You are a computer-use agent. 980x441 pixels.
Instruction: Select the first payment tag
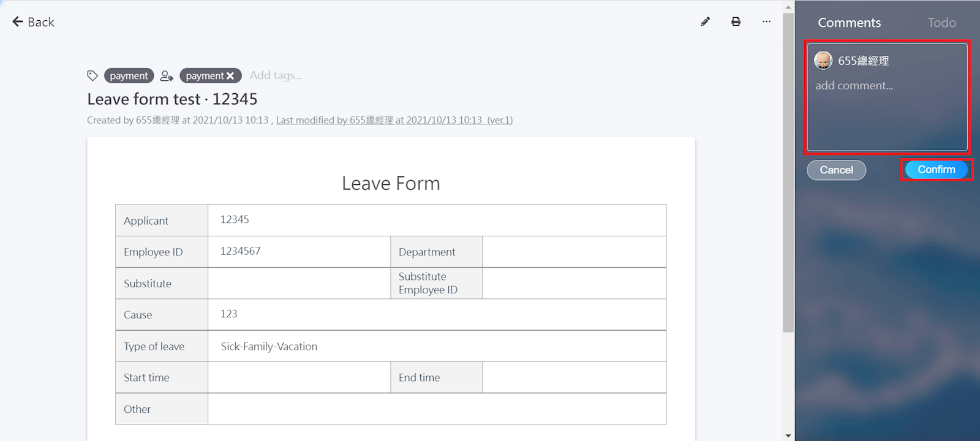[129, 76]
